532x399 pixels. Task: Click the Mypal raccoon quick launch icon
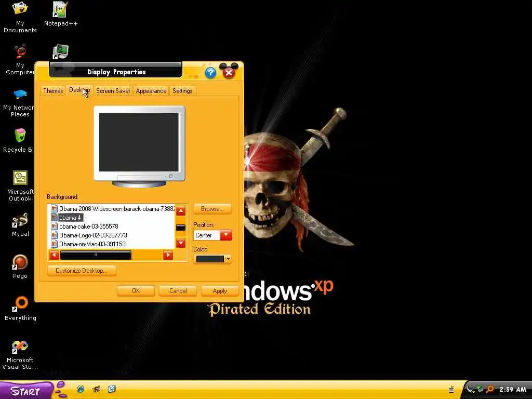pos(96,389)
